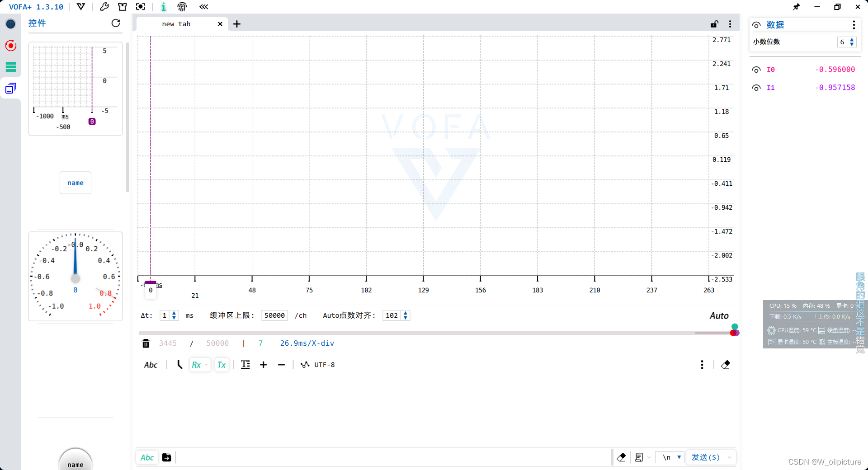Viewport: 868px width, 470px height.
Task: Adjust Auto点数对齐 stepper arrows
Action: pos(406,315)
